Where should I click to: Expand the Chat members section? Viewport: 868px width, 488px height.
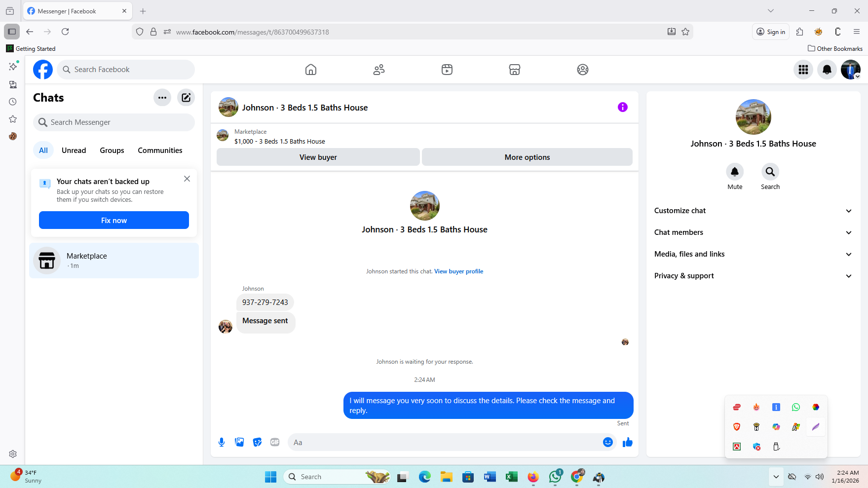[x=753, y=232]
